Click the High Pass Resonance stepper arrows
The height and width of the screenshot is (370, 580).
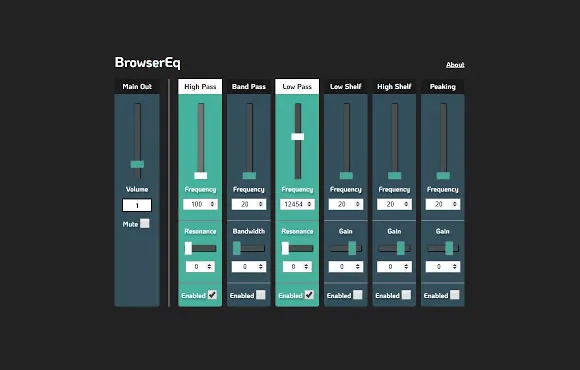click(x=209, y=267)
